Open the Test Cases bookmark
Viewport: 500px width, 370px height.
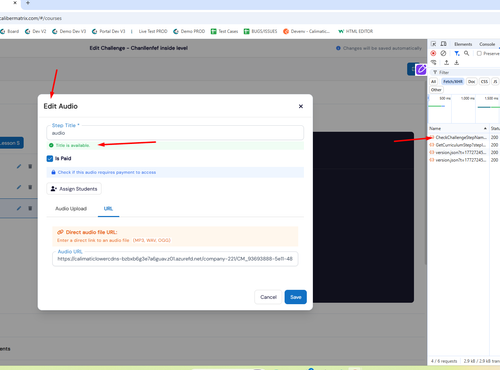[x=224, y=31]
